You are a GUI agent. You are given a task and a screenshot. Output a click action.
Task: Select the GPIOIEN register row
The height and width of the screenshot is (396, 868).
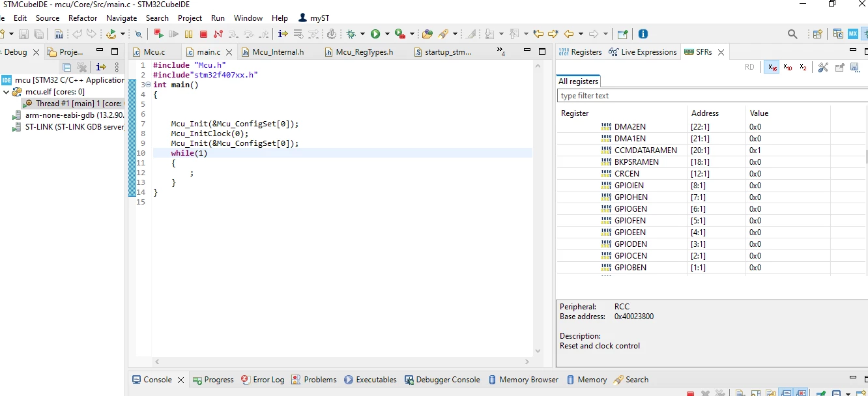712,186
